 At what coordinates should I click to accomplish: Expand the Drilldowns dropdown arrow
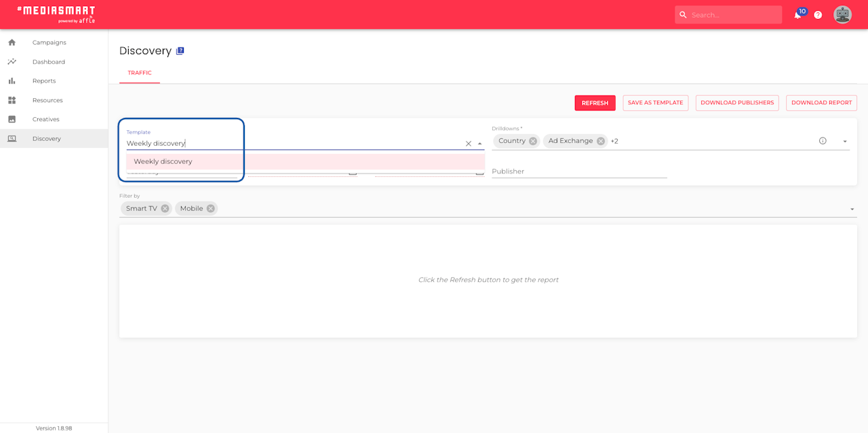click(x=845, y=142)
